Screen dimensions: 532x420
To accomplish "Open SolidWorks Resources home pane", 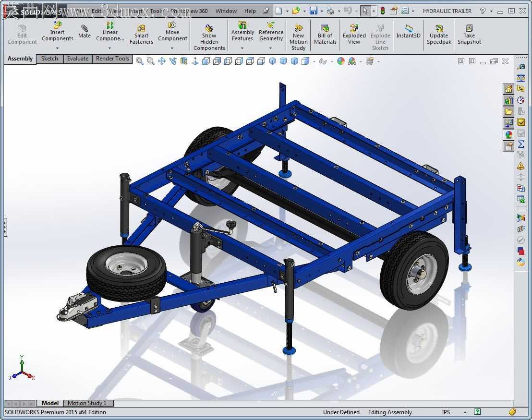I will click(x=508, y=89).
